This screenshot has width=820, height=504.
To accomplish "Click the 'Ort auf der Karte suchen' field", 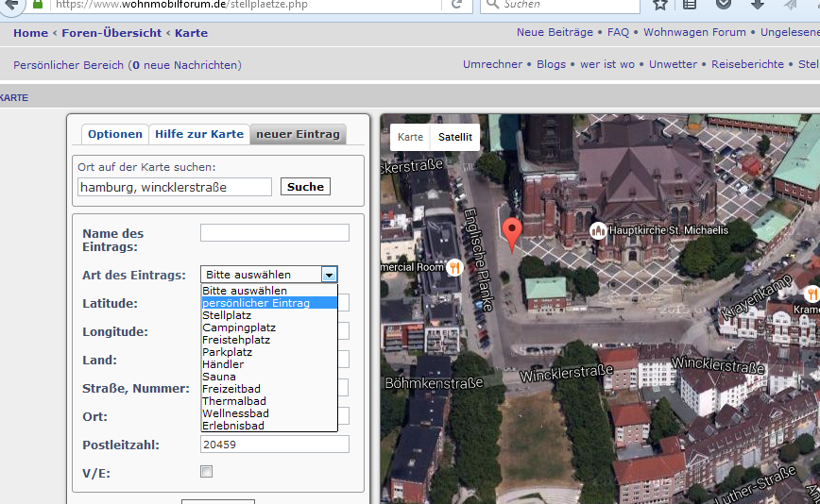I will pos(175,187).
